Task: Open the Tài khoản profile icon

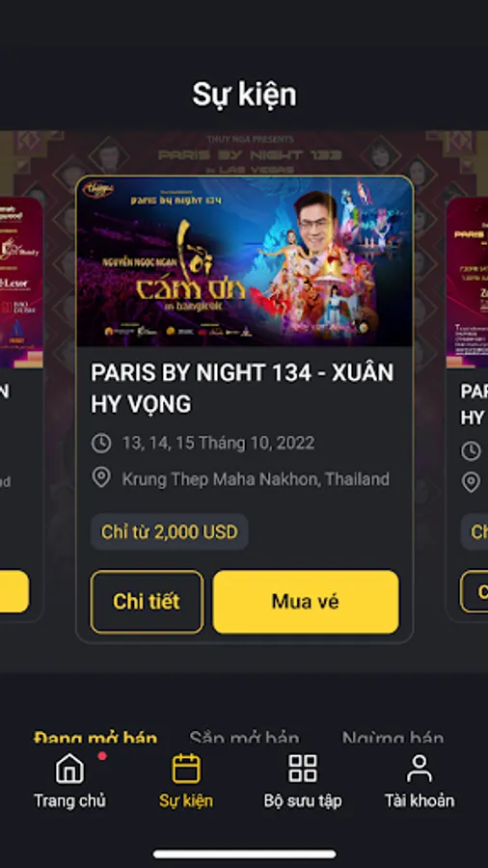Action: pos(420,769)
